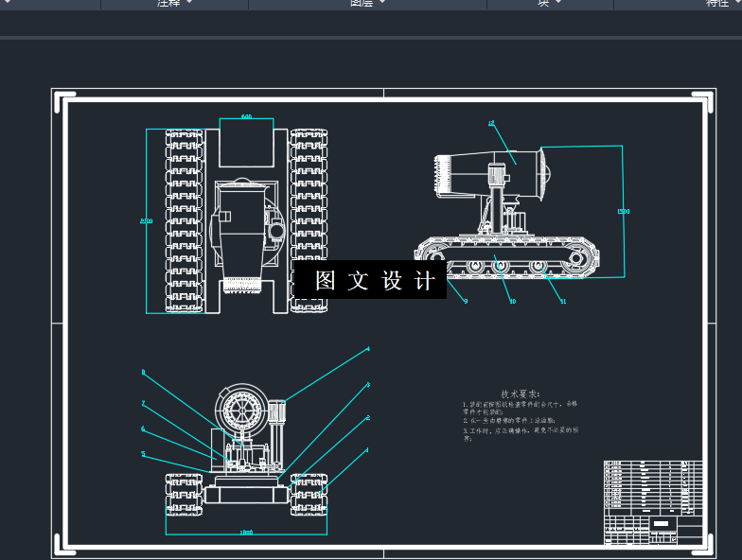742x560 pixels.
Task: Select part callout number 8
Action: 143,373
